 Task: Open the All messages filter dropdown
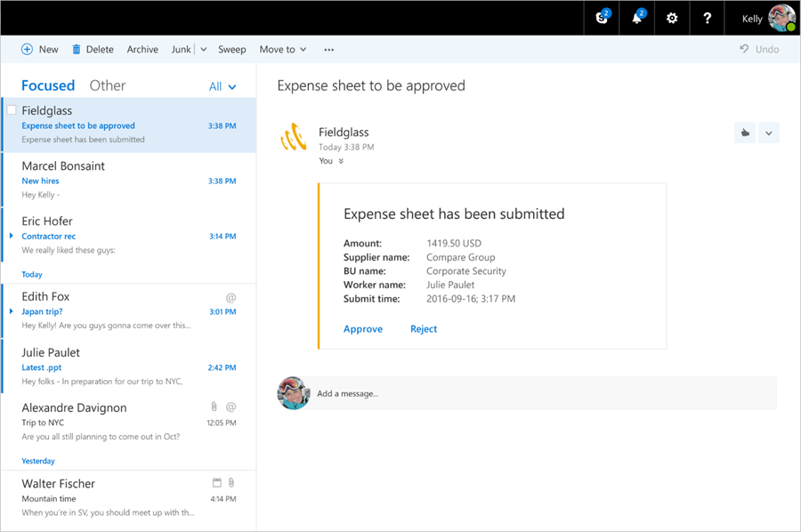point(222,85)
